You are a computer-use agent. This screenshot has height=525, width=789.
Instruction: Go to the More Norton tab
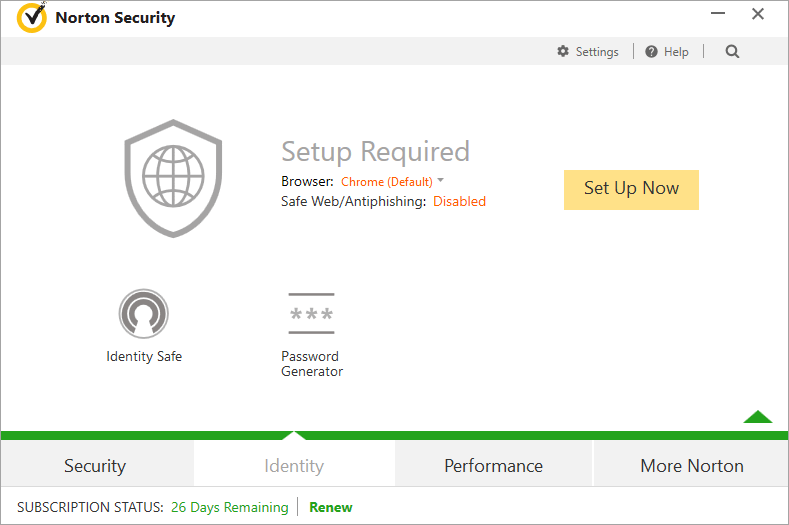click(x=691, y=466)
